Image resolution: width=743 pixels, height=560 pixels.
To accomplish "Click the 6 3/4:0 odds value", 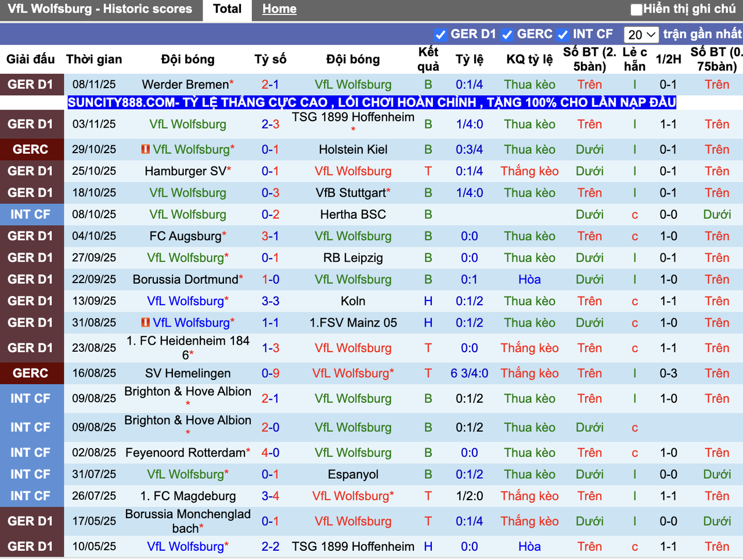I will [x=469, y=373].
